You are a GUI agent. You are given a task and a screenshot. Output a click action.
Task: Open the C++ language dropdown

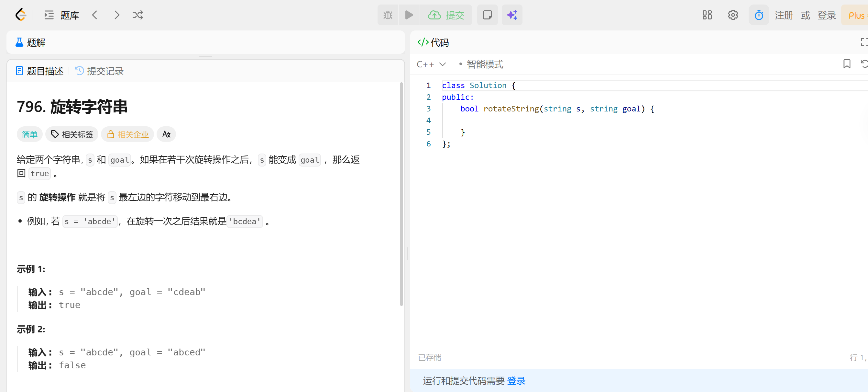pyautogui.click(x=431, y=64)
